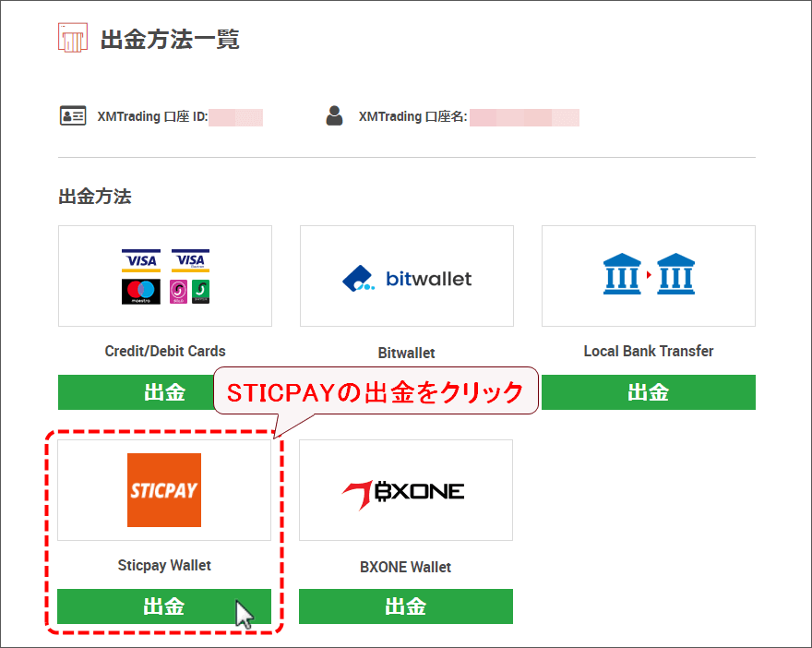Click the pink Solo card logo

pyautogui.click(x=179, y=292)
